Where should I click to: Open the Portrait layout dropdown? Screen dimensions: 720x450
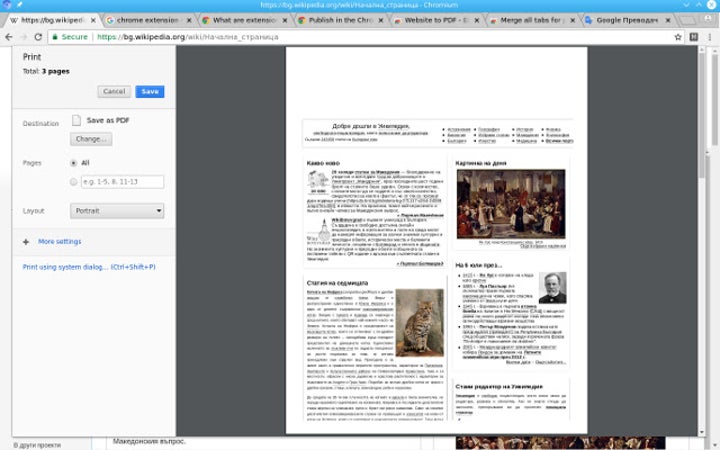pyautogui.click(x=117, y=211)
